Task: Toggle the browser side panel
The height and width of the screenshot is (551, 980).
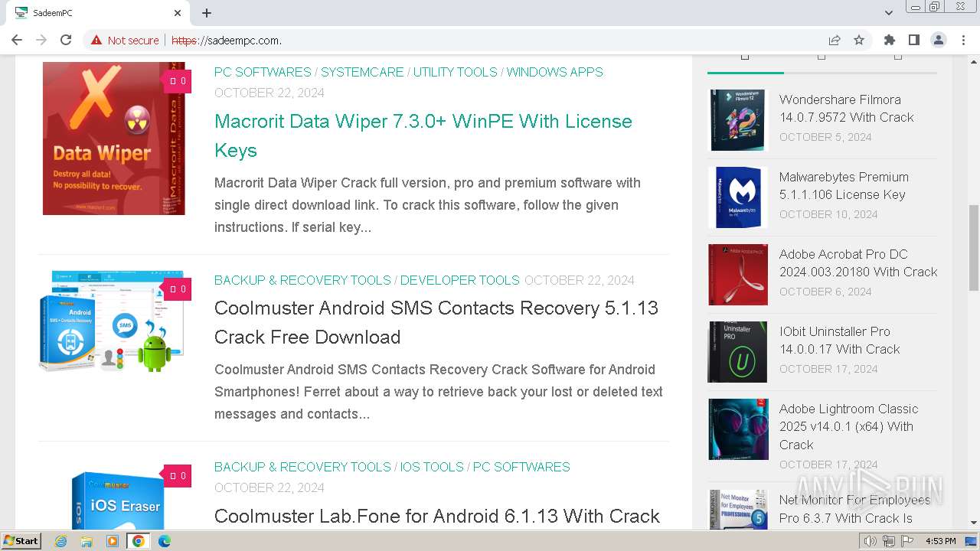Action: [913, 40]
